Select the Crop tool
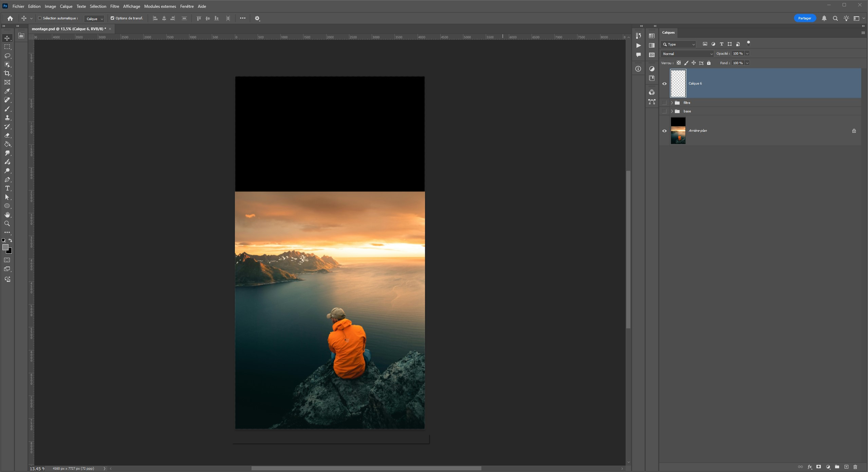Image resolution: width=868 pixels, height=472 pixels. 7,73
